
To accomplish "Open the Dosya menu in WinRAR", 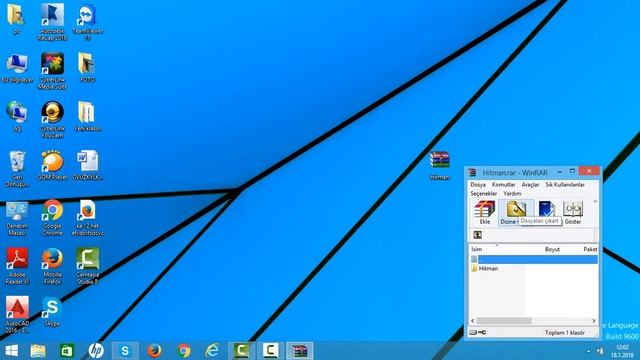I will click(x=478, y=185).
